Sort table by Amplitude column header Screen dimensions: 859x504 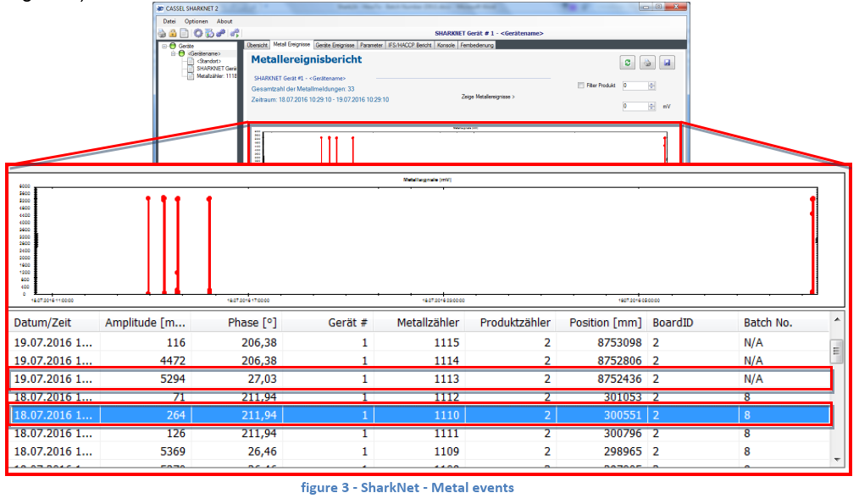click(x=146, y=323)
